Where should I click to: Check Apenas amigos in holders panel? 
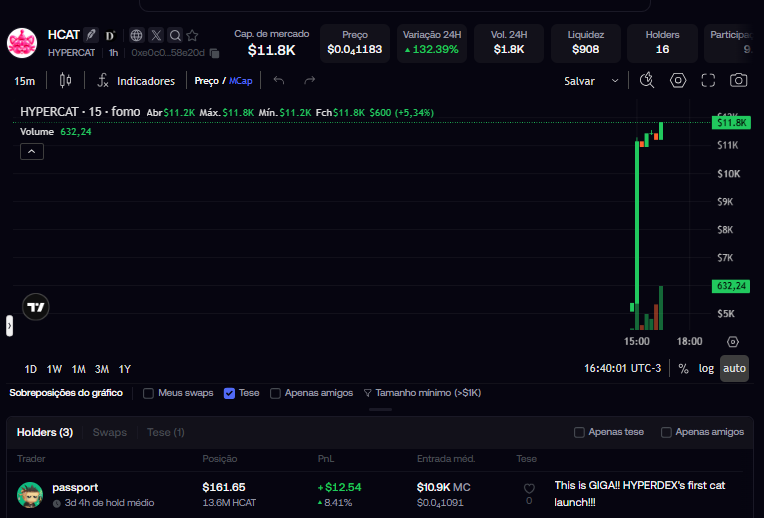point(666,432)
